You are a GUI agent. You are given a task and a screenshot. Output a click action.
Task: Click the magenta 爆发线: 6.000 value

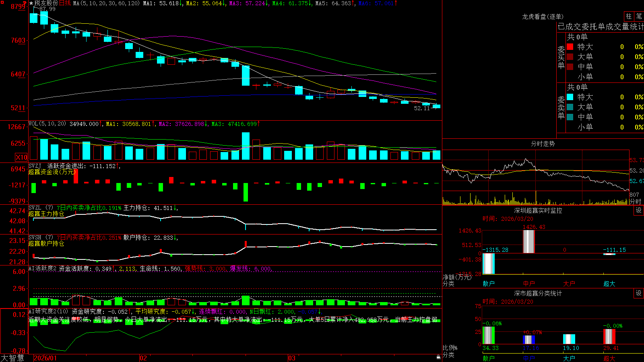251,268
